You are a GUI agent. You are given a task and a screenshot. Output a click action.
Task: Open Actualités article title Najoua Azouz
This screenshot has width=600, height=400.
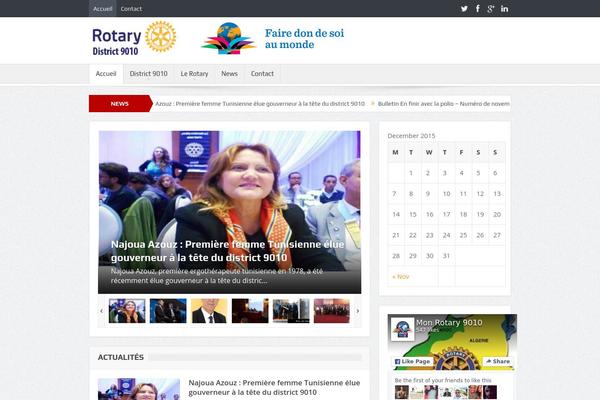click(x=274, y=387)
